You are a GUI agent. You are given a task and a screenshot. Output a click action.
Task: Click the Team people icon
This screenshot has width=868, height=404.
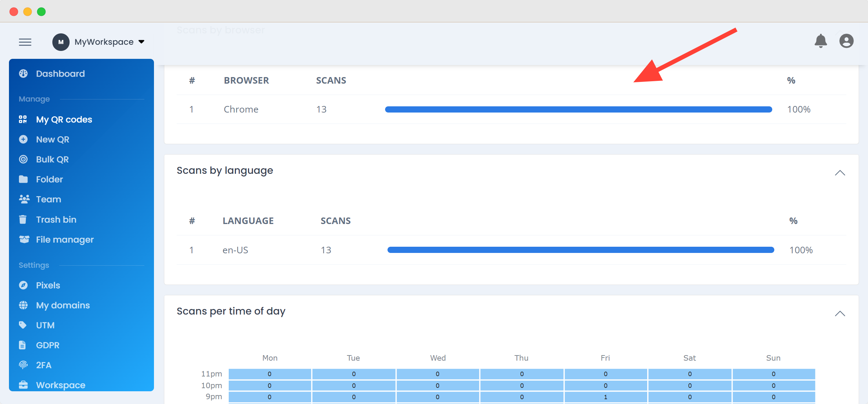pyautogui.click(x=24, y=199)
